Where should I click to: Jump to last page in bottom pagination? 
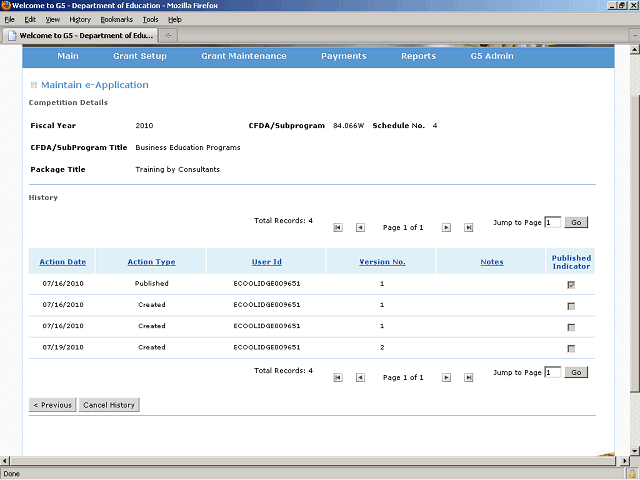coord(470,377)
